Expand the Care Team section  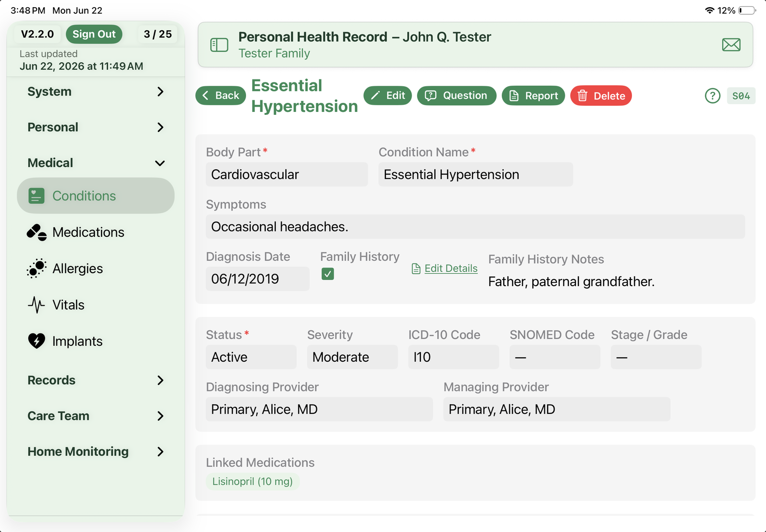tap(96, 416)
